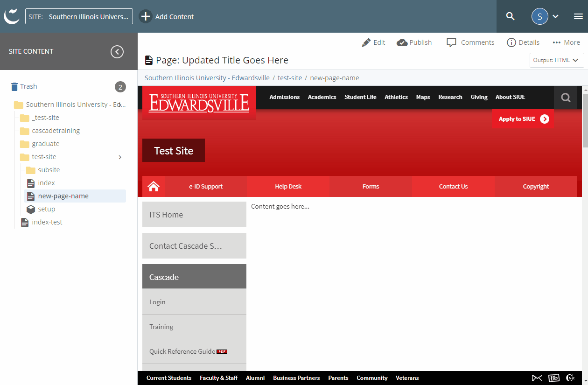
Task: Click the Apply to SIUE button
Action: tap(523, 119)
